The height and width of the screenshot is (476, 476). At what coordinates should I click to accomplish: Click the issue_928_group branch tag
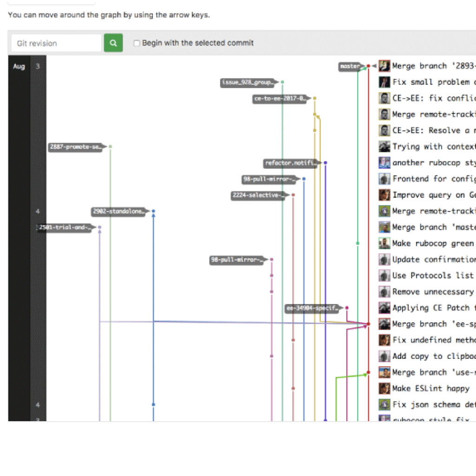247,83
